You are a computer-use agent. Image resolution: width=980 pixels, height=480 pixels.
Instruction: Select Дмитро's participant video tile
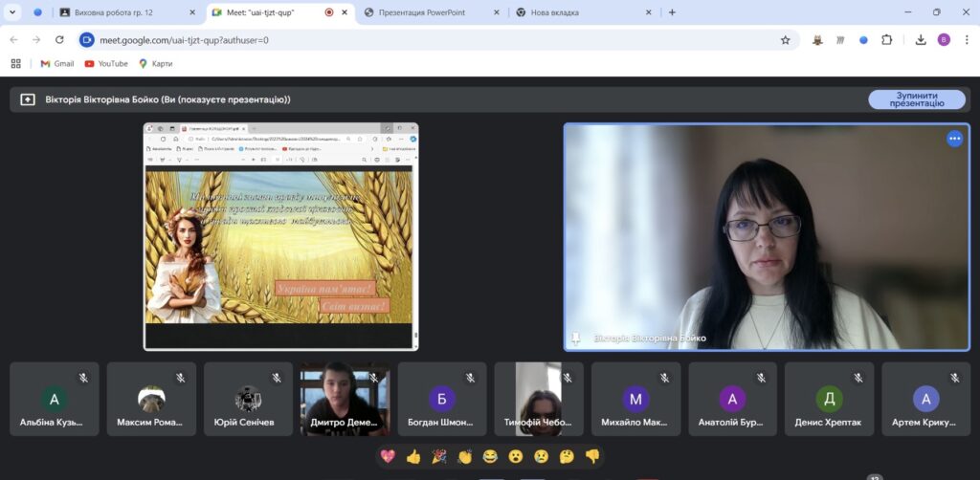pos(345,399)
